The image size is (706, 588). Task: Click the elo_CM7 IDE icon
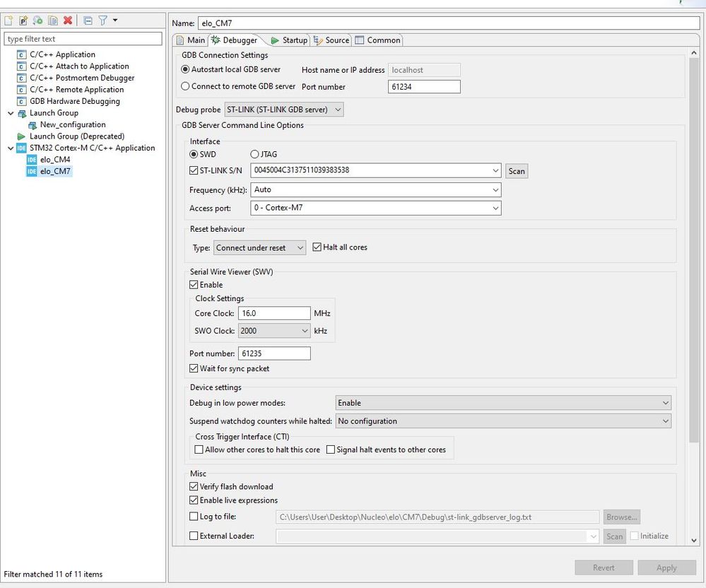[32, 172]
